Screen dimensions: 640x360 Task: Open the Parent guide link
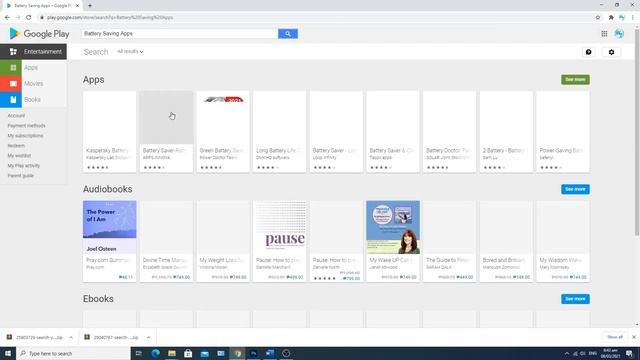pyautogui.click(x=21, y=176)
